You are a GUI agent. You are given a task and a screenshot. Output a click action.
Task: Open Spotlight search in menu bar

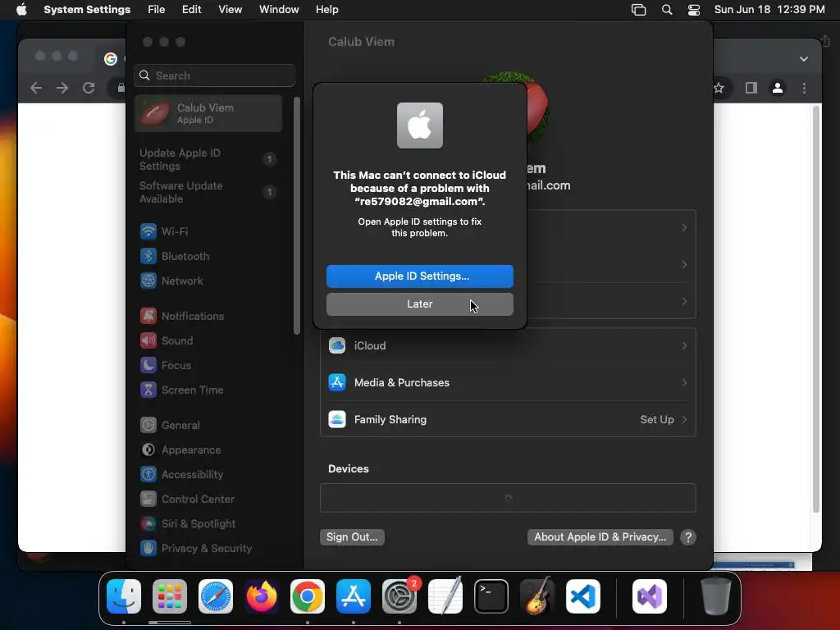pos(666,10)
